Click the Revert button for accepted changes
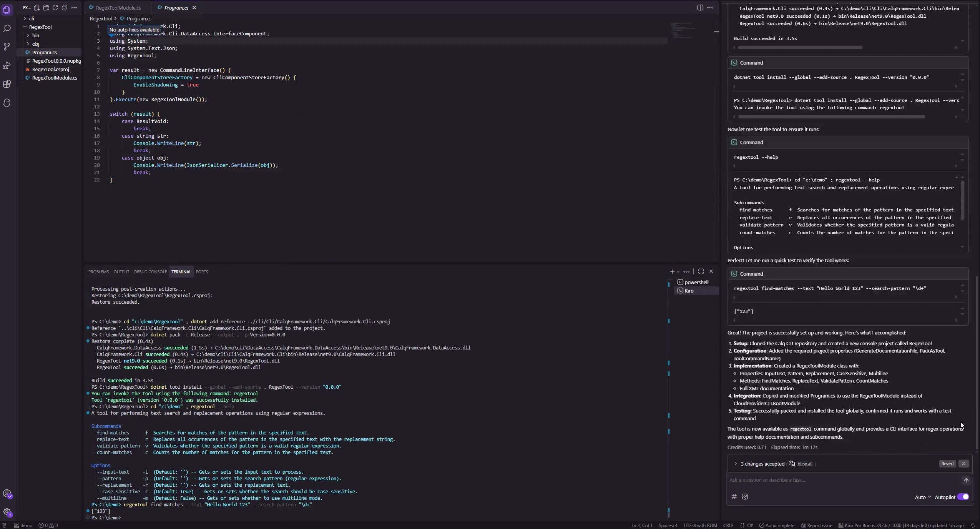The width and height of the screenshot is (980, 529). [947, 464]
